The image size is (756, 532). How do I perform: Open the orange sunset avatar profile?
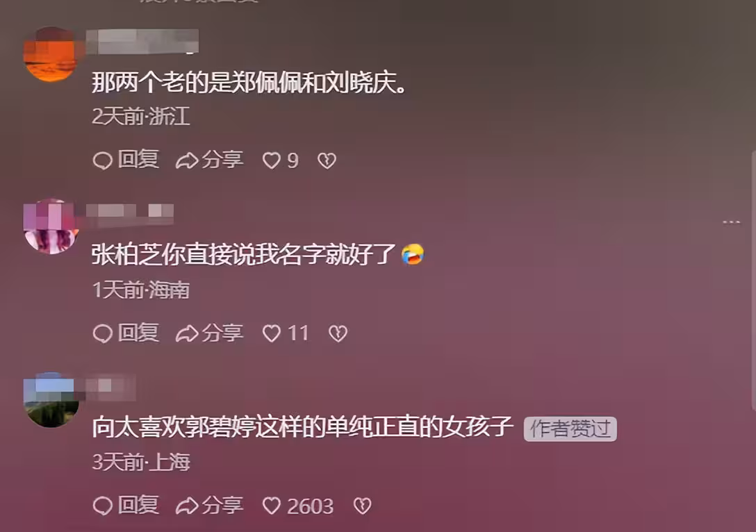pyautogui.click(x=51, y=54)
